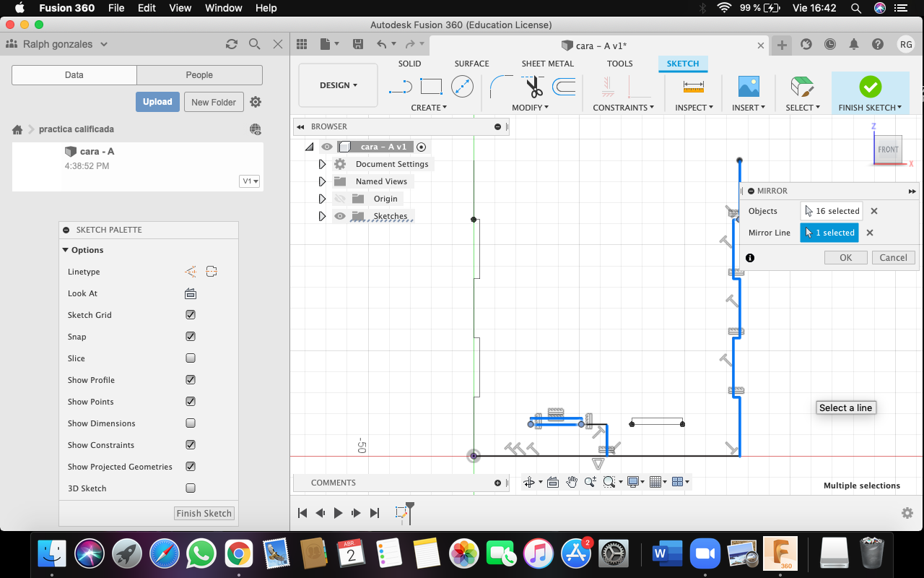Click the New Folder button
This screenshot has width=924, height=578.
[x=214, y=102]
